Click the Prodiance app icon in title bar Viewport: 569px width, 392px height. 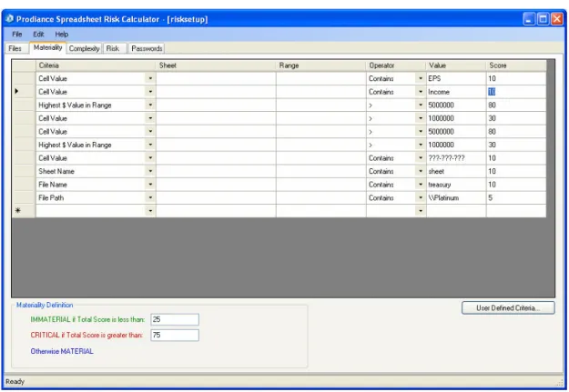point(10,18)
